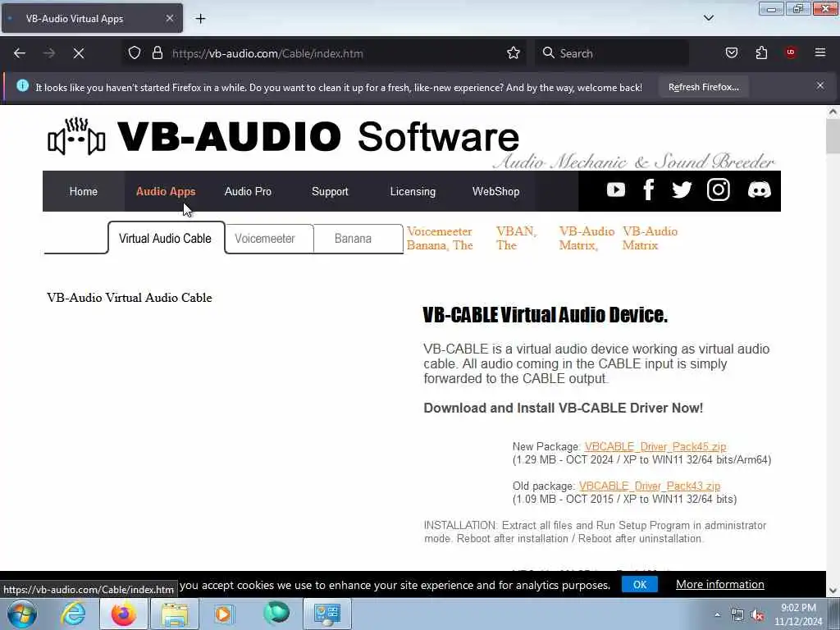Open VB-Audio Discord icon
840x630 pixels.
[759, 189]
